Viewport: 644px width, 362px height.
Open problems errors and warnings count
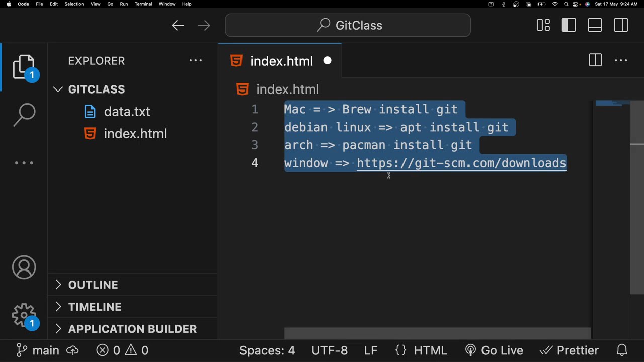pyautogui.click(x=122, y=350)
